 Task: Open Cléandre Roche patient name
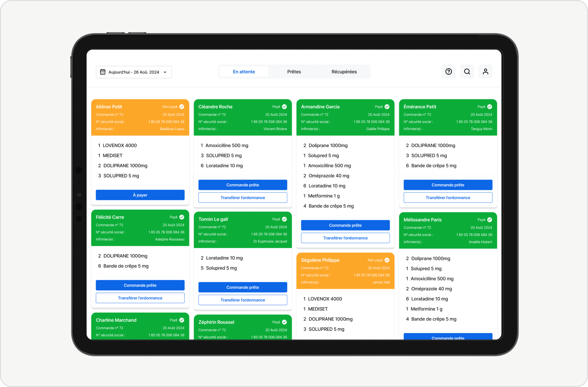pos(215,107)
